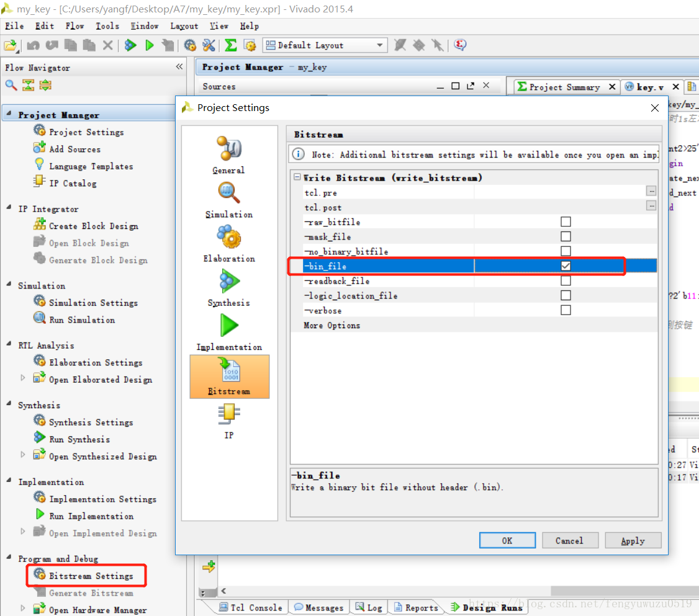Open the Tcl Console tab
Image resolution: width=699 pixels, height=616 pixels.
tap(251, 607)
